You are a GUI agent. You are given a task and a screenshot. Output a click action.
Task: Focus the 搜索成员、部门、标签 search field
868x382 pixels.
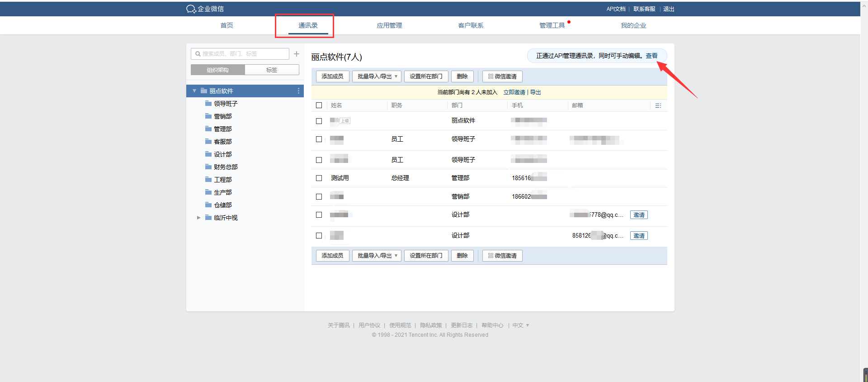(x=240, y=54)
